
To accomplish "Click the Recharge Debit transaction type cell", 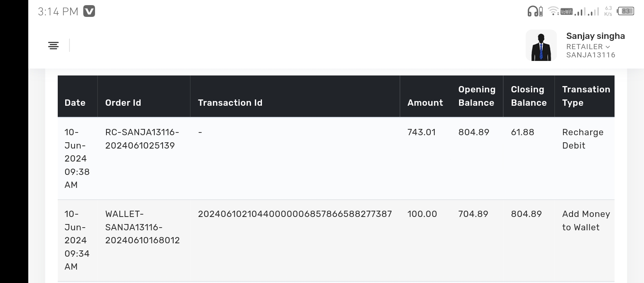I will pyautogui.click(x=583, y=139).
